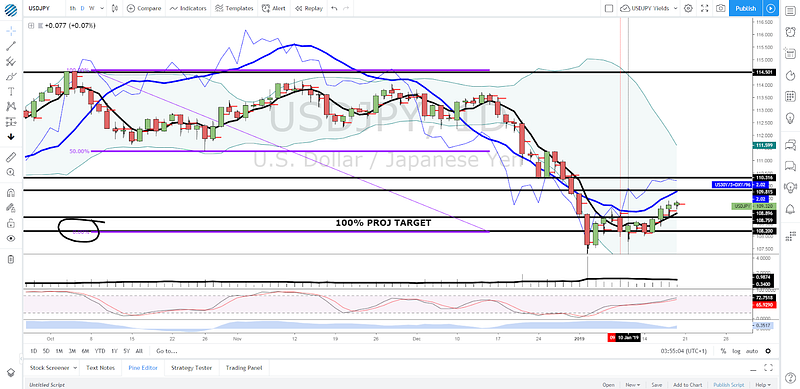
Task: Open the time interval dropdown arrow
Action: (103, 8)
